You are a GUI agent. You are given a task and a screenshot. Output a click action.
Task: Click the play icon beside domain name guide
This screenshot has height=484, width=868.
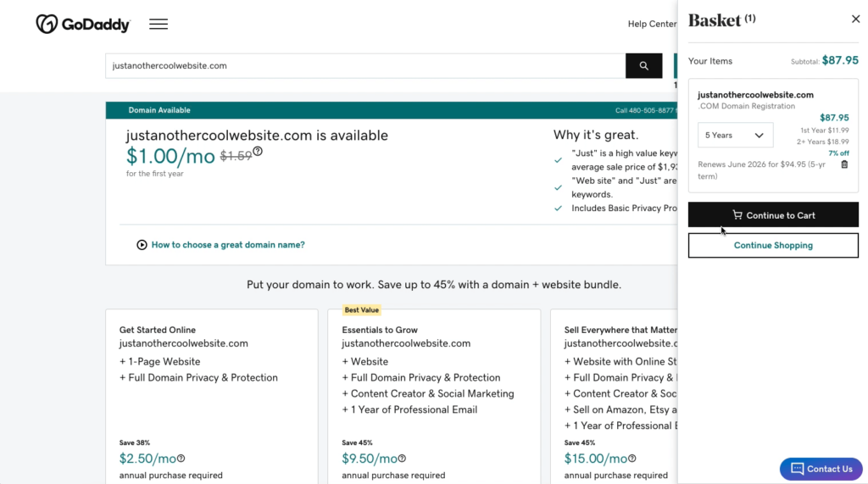[x=142, y=245]
